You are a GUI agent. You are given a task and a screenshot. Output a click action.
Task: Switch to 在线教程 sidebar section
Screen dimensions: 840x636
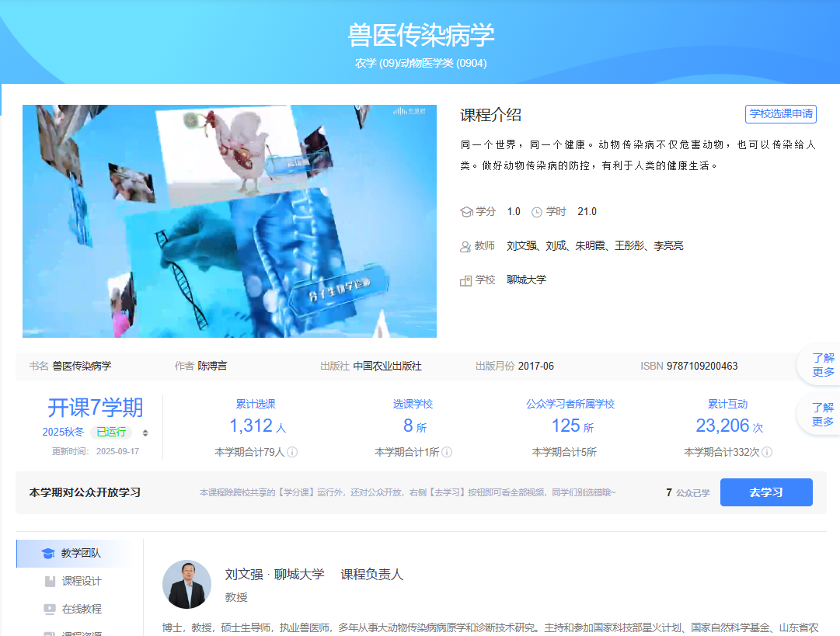click(81, 609)
